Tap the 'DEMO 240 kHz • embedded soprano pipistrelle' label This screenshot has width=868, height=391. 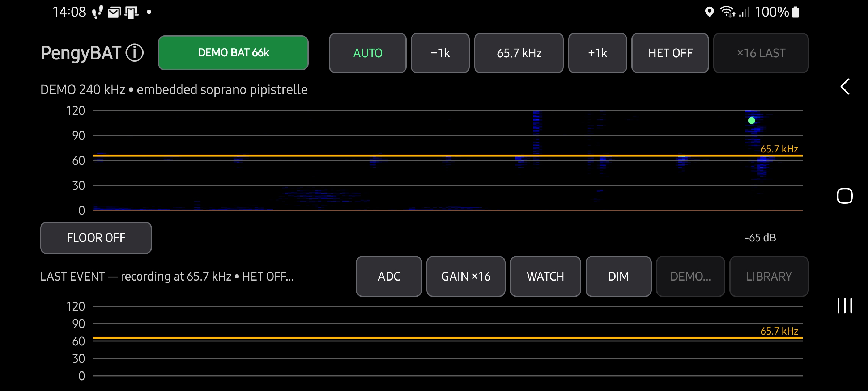[174, 89]
